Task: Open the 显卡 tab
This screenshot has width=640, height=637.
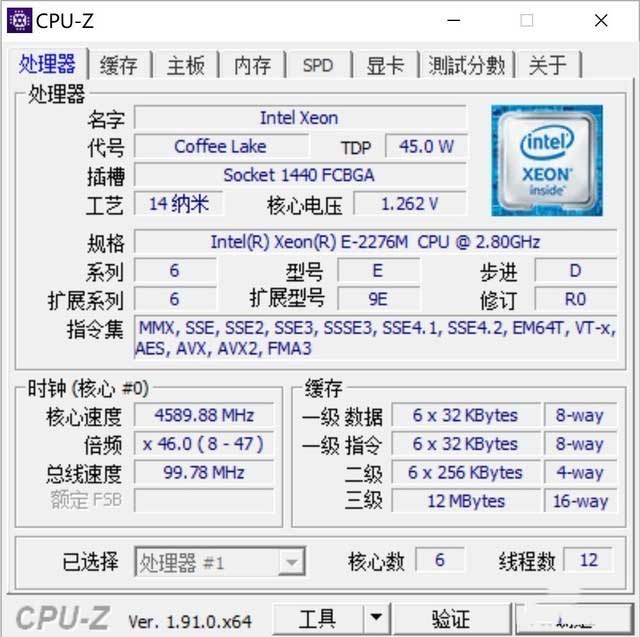Action: pos(385,65)
